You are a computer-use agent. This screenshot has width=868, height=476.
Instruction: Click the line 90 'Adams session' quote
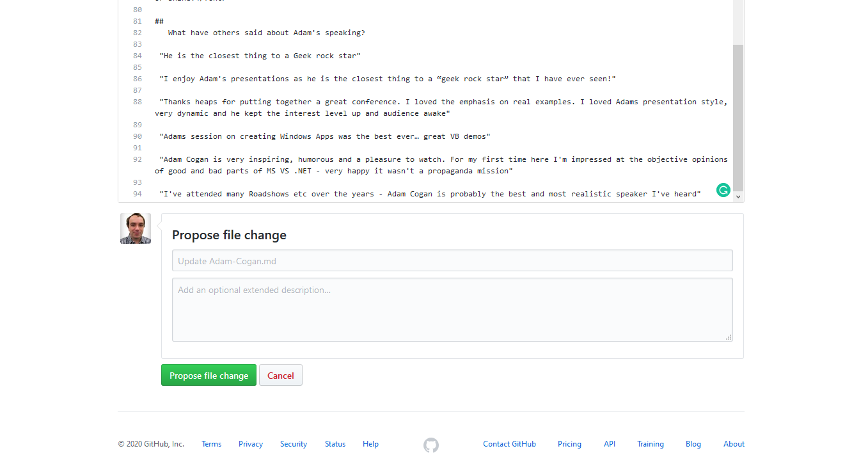point(325,136)
